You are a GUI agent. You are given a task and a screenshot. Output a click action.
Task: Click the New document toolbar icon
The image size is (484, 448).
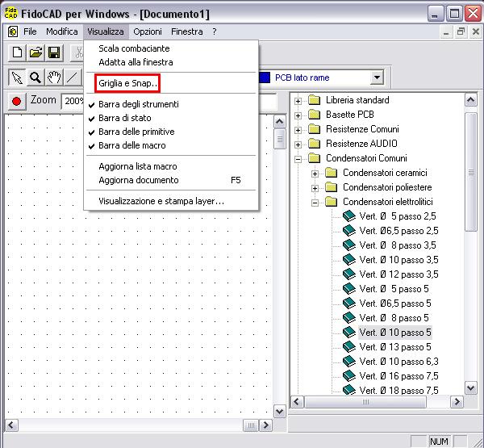[17, 52]
